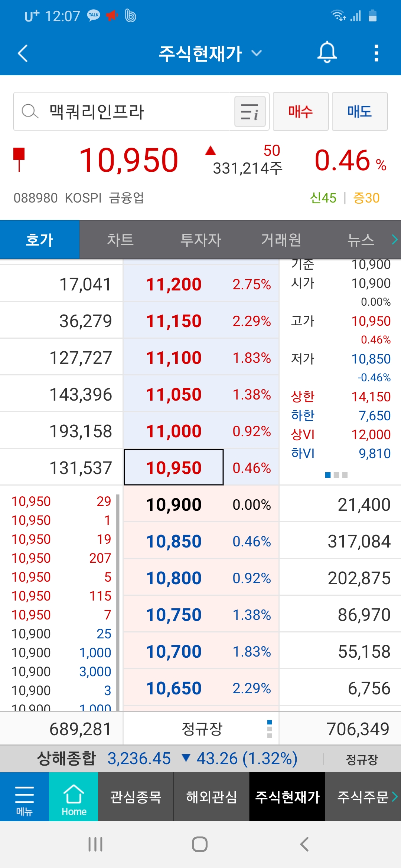Open the hamburger 메뉴 button
This screenshot has width=401, height=868.
pos(25,797)
